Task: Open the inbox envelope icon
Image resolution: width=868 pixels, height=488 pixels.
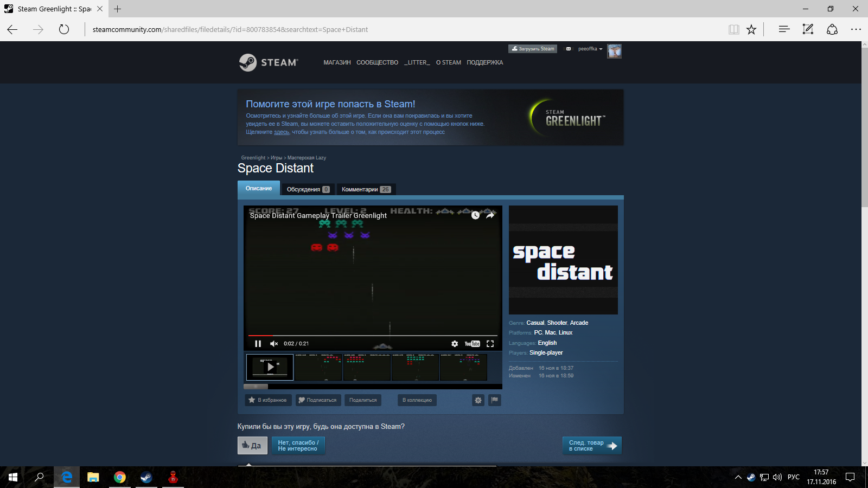Action: tap(569, 49)
